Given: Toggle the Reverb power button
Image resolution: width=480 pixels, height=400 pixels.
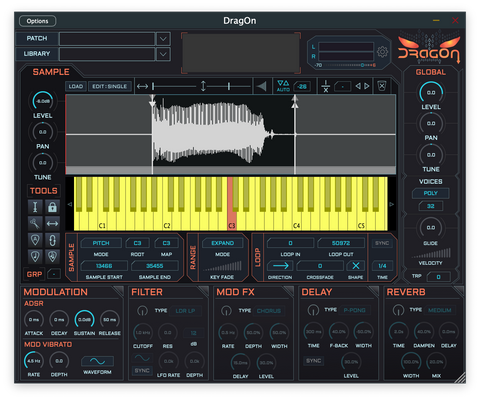Looking at the screenshot, I should [398, 310].
